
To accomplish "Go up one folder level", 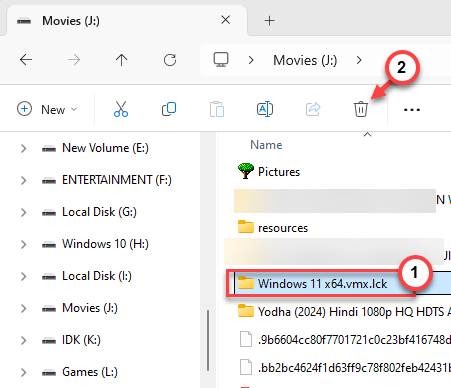I will coord(121,60).
